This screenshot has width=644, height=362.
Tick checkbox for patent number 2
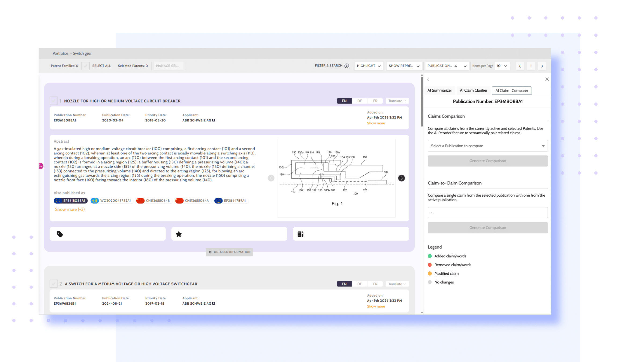53,284
